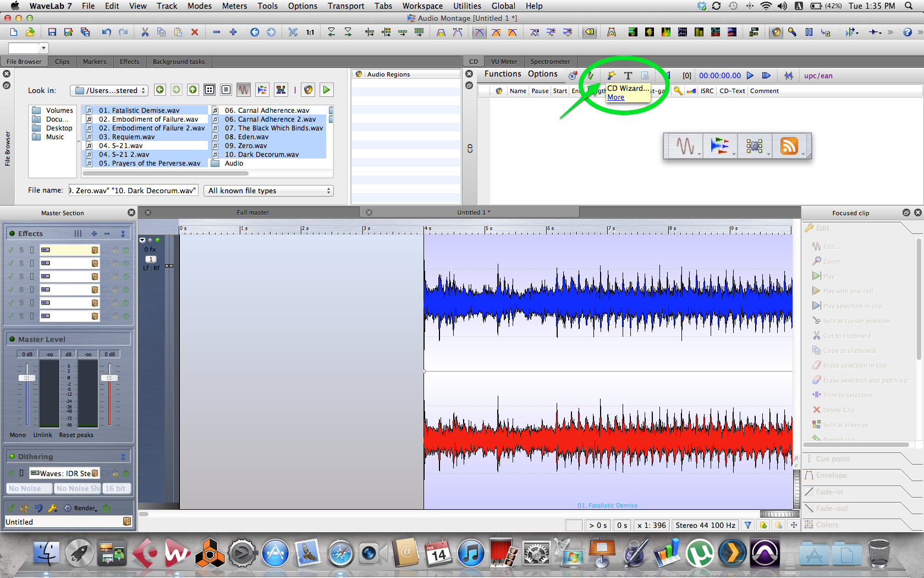This screenshot has width=924, height=578.
Task: Toggle the Effects section power indicator
Action: coord(12,233)
